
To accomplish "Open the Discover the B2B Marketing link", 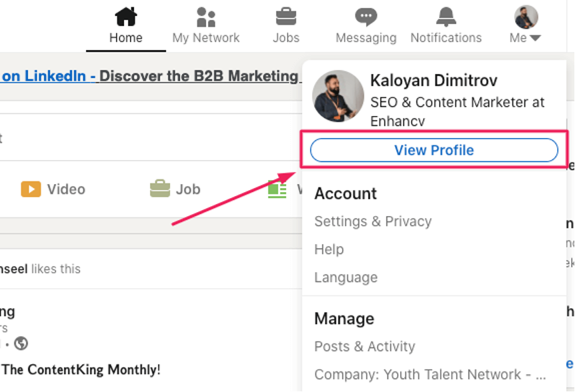I will pos(200,76).
